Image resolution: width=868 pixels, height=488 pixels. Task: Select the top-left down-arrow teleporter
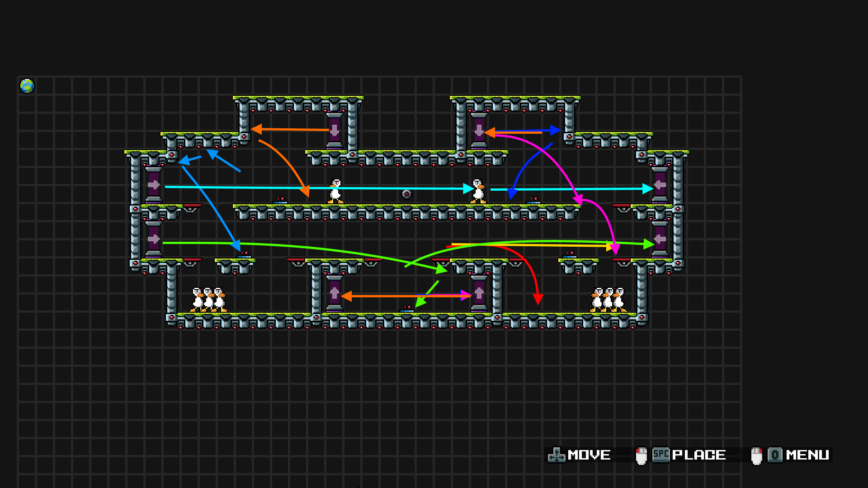coord(335,131)
